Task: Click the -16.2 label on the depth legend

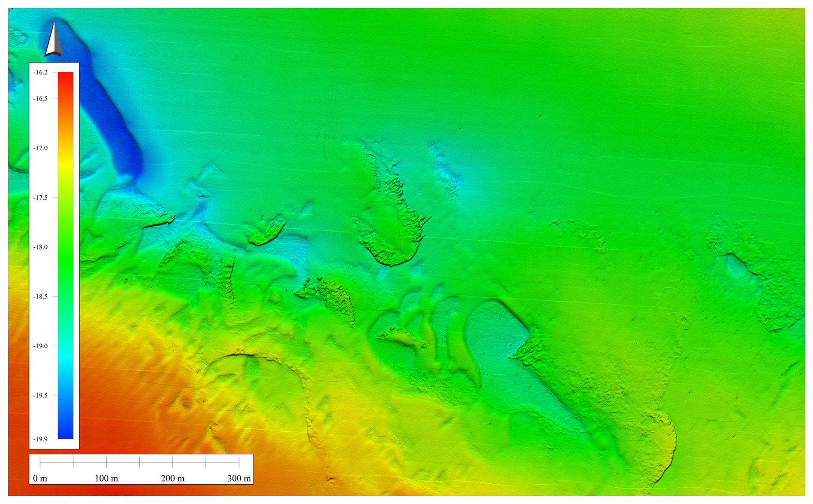Action: (40, 72)
